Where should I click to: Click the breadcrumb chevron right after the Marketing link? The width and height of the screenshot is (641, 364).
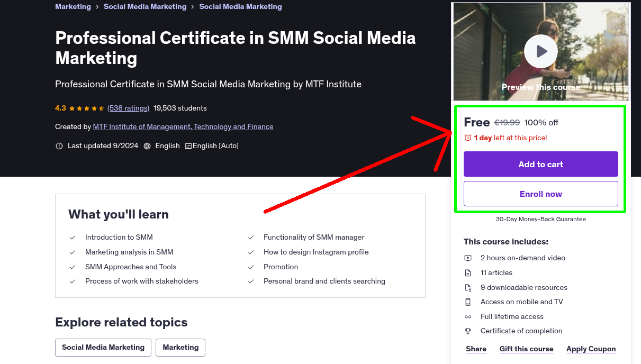(97, 7)
